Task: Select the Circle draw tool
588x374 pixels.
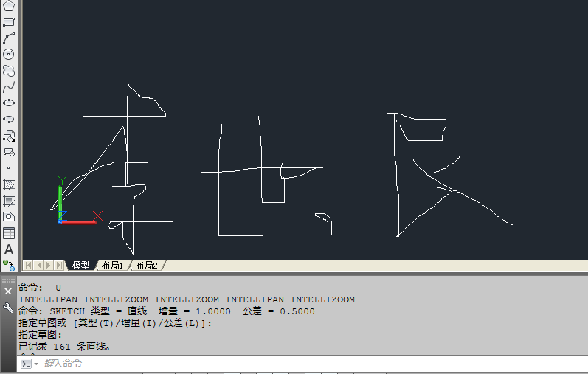Action: pyautogui.click(x=9, y=55)
